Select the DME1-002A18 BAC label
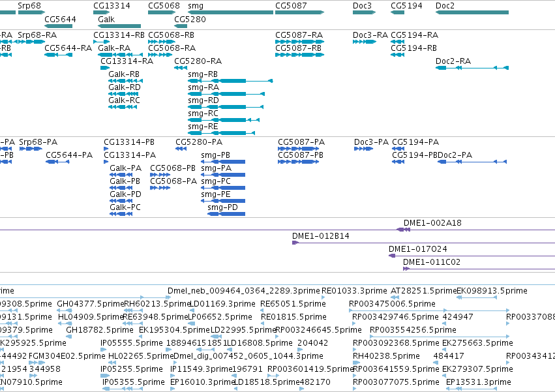Image resolution: width=555 pixels, height=392 pixels. coord(432,222)
